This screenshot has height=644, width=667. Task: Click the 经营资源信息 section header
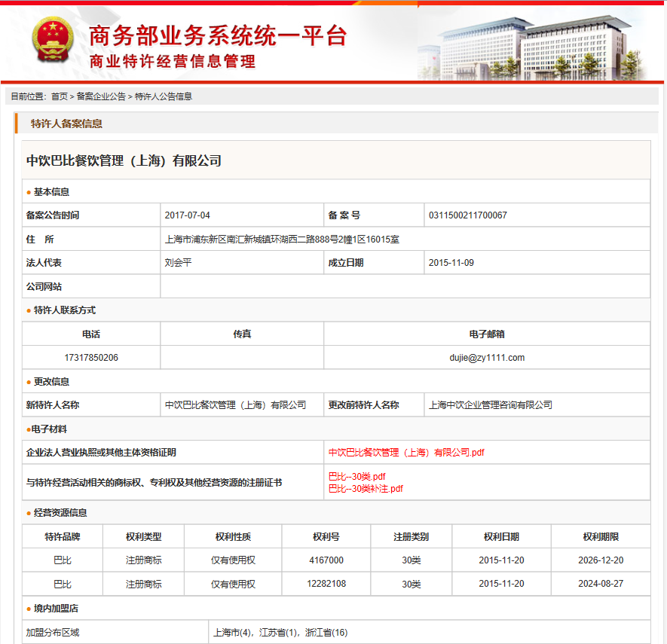tap(60, 513)
